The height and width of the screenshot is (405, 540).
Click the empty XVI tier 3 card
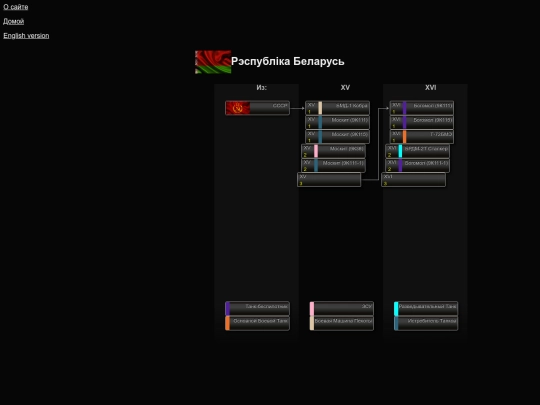coord(414,180)
